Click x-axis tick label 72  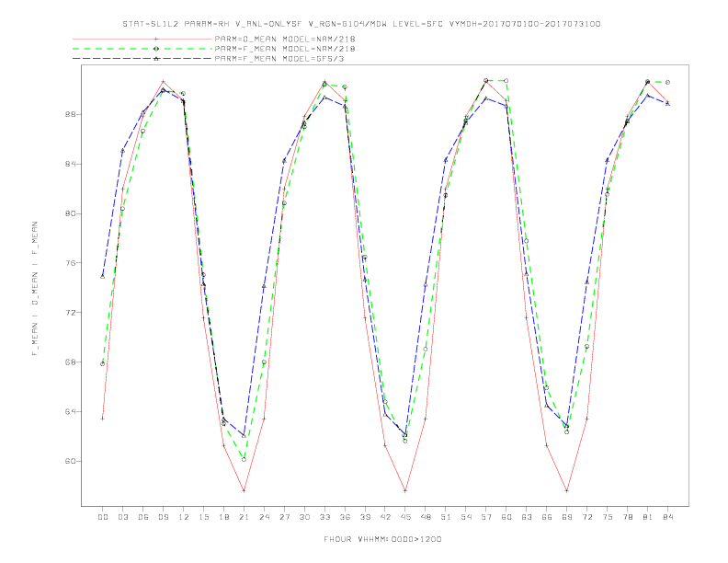pos(587,517)
